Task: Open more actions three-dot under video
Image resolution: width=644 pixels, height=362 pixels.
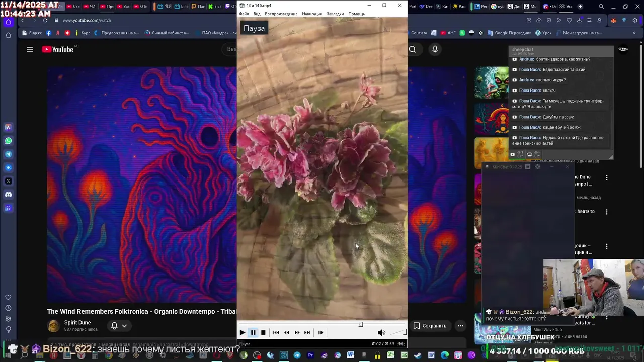Action: coord(460,326)
